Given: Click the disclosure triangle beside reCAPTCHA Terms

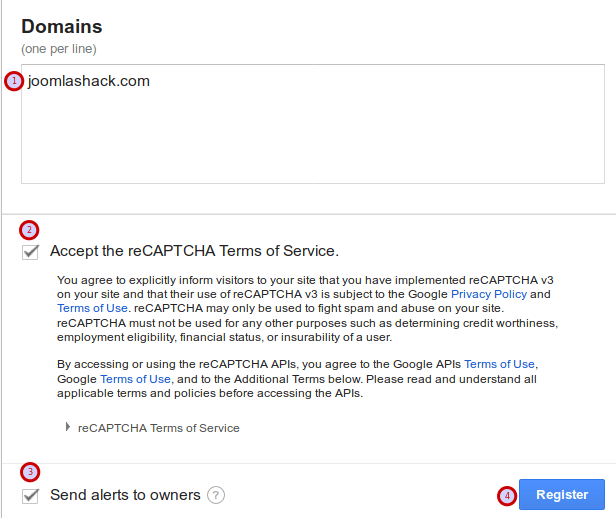Looking at the screenshot, I should (x=68, y=427).
